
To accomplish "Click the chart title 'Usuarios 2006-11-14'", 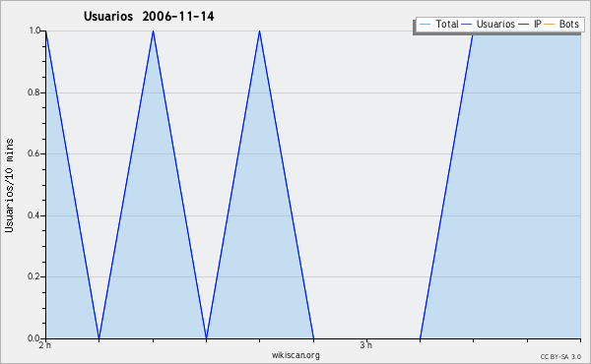I will (149, 17).
